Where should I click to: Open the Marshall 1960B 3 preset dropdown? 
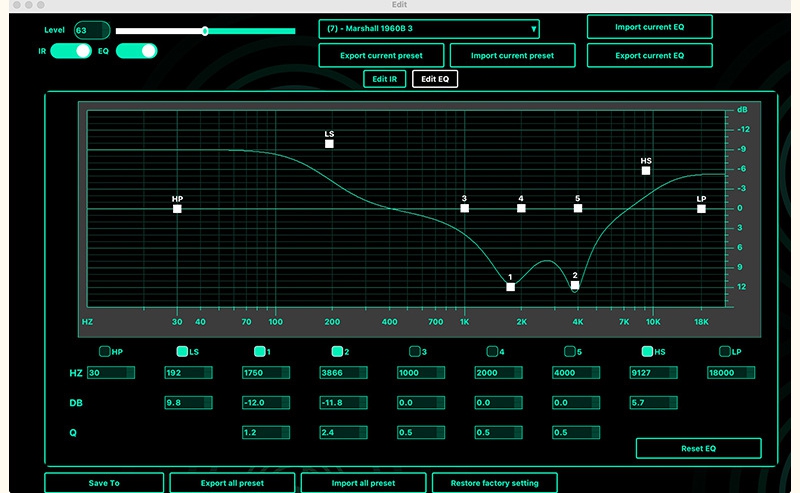coord(430,29)
